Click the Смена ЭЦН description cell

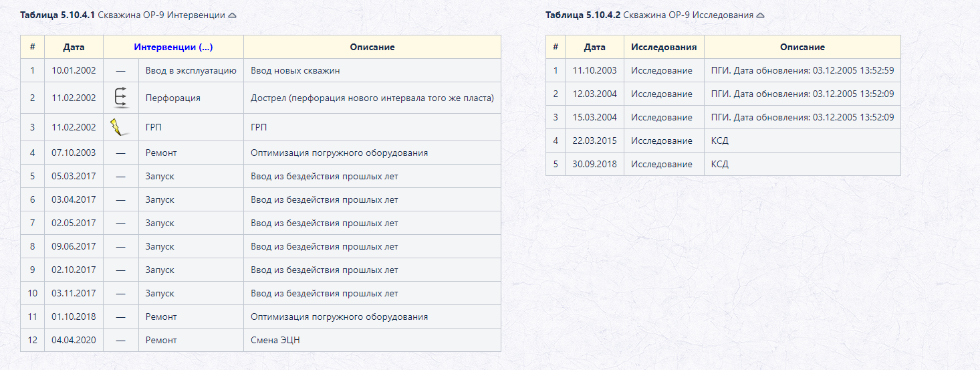point(372,340)
